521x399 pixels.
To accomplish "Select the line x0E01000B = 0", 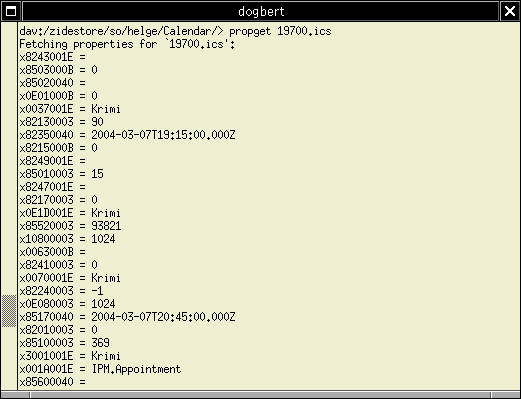I will point(58,96).
